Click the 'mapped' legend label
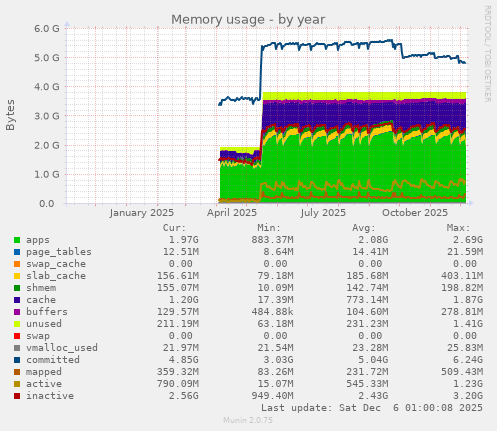The height and width of the screenshot is (431, 497). click(44, 372)
